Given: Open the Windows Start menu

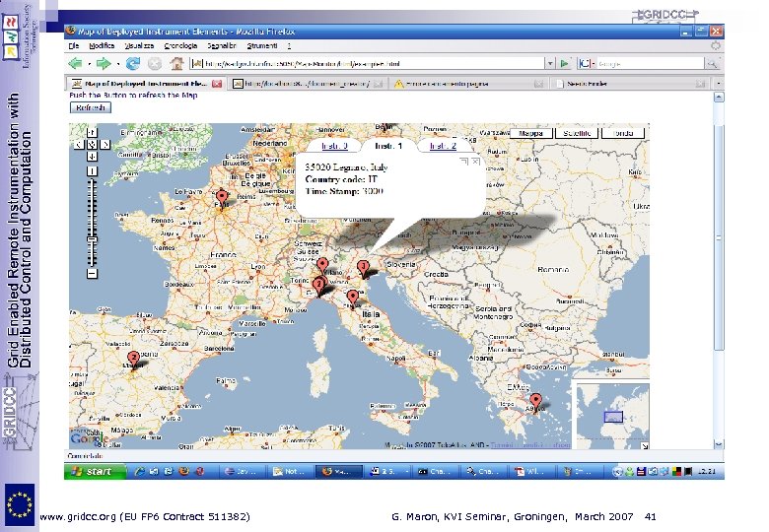Looking at the screenshot, I should tap(96, 471).
